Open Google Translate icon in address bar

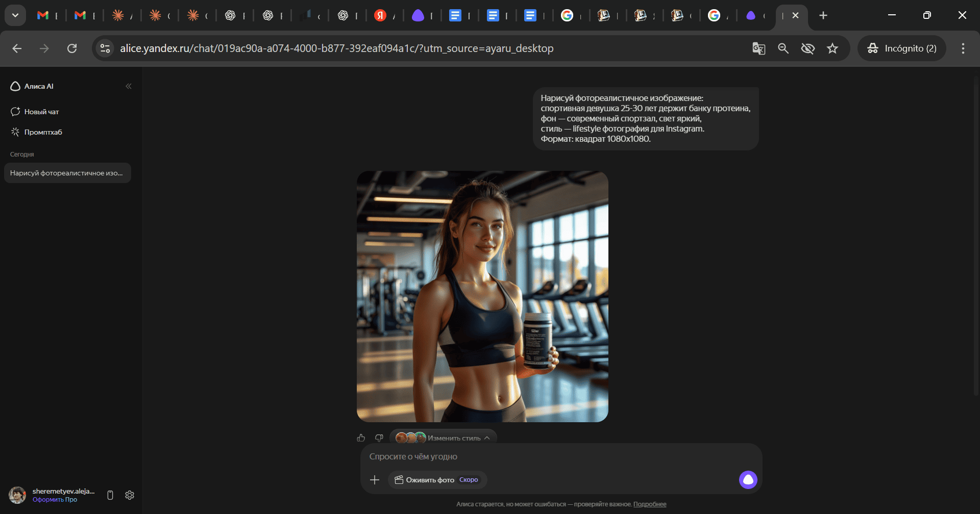click(x=758, y=48)
